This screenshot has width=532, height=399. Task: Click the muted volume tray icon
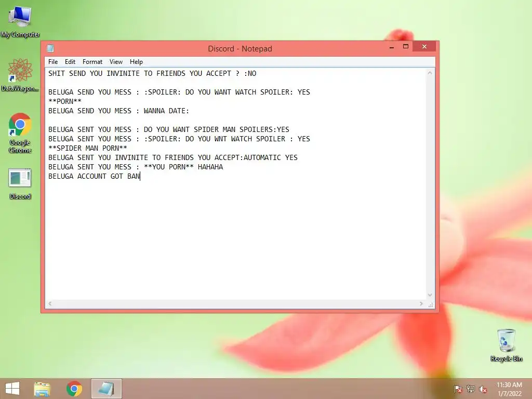(483, 389)
